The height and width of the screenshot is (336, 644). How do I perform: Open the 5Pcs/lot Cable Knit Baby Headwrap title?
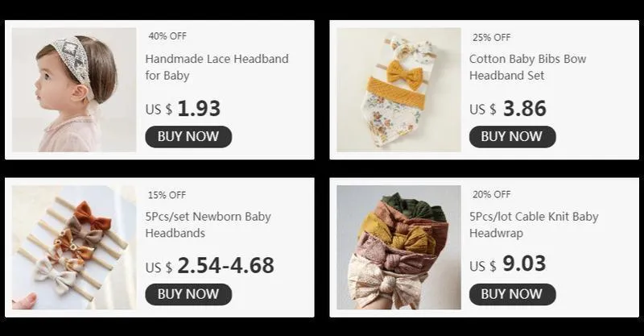click(x=534, y=225)
